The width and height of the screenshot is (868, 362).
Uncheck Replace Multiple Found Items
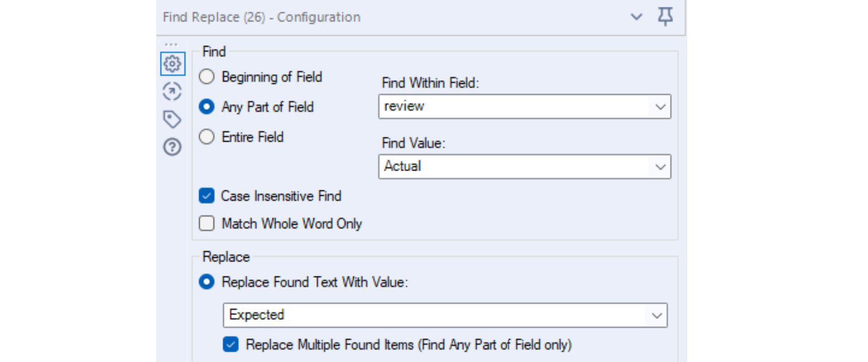[x=231, y=344]
